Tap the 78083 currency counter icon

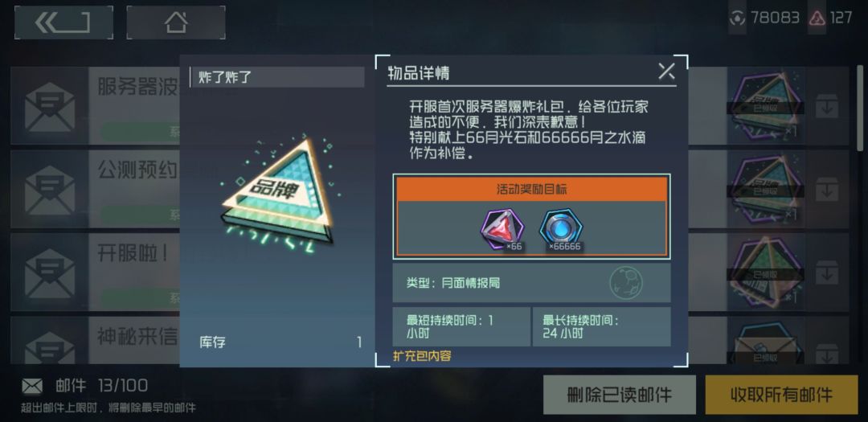(737, 18)
